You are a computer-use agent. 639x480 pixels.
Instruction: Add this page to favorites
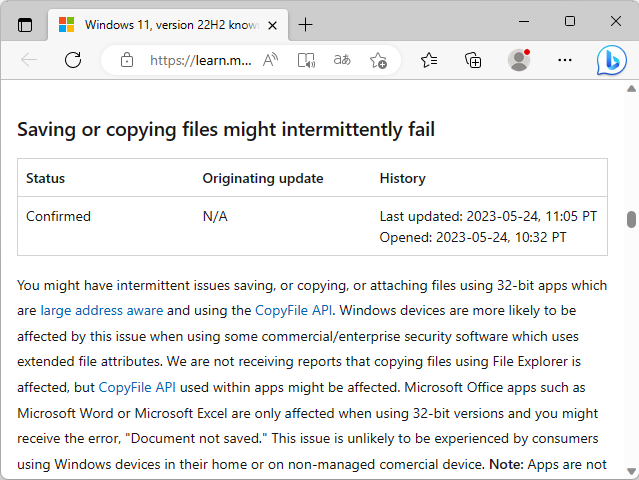coord(378,60)
